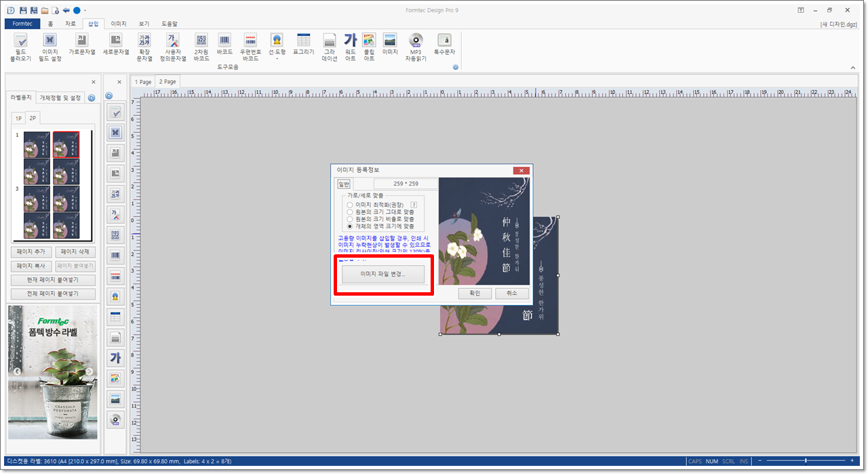
Task: Click the 바코드 ribbon icon
Action: tap(224, 44)
